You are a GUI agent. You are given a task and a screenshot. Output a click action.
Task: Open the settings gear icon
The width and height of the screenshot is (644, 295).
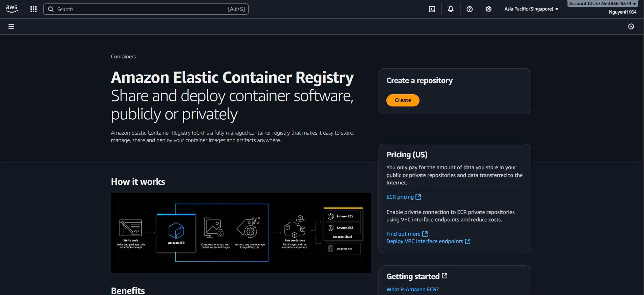(489, 9)
